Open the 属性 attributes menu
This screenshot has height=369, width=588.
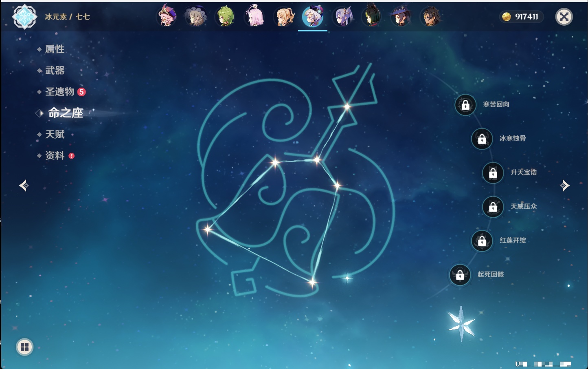coord(55,49)
